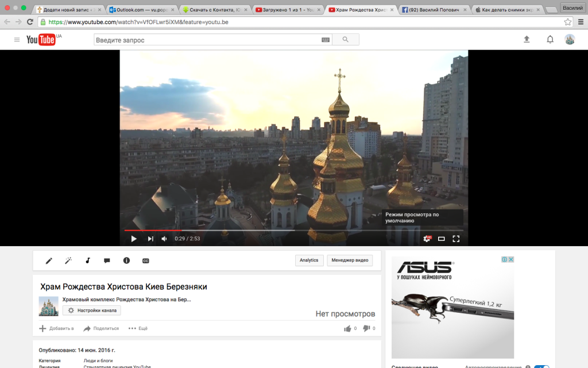
Task: Expand the YouTube hamburger guide menu
Action: 17,40
